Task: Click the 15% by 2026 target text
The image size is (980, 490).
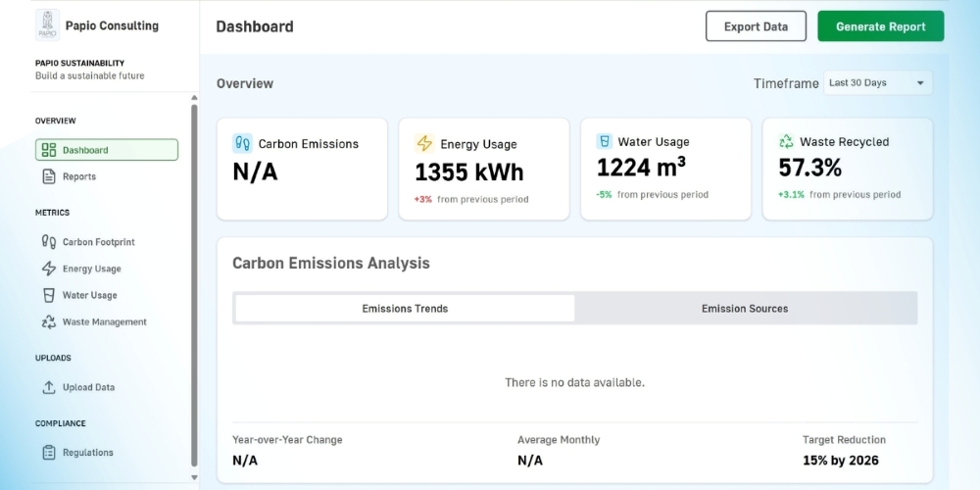Action: point(841,461)
